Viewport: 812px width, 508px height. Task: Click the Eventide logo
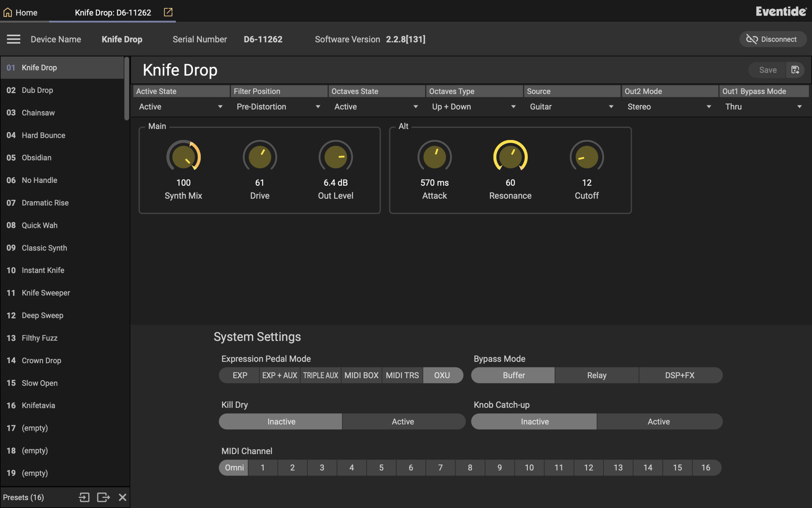781,11
